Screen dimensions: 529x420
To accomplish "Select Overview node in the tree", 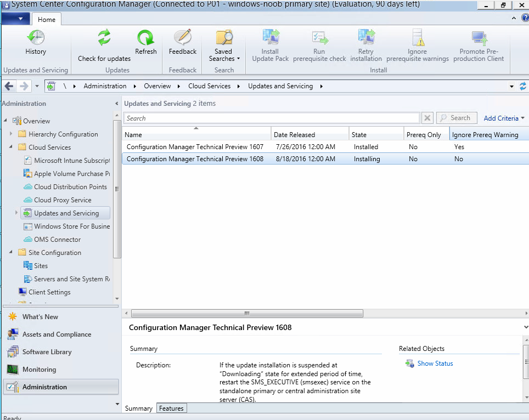I will 36,121.
